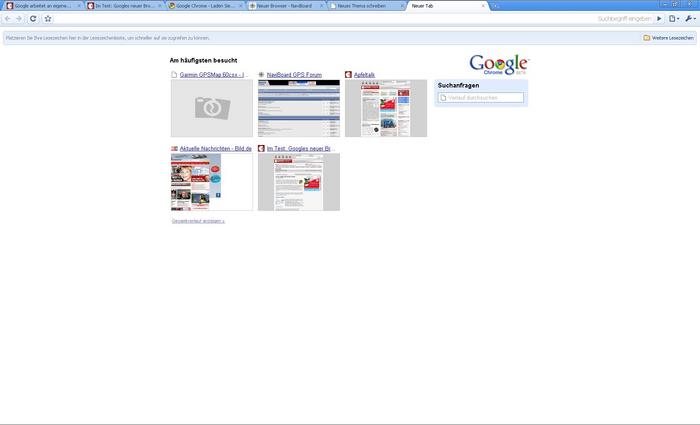
Task: Switch to the 'Im Test: Googles neuer Bro...' tab
Action: point(124,6)
